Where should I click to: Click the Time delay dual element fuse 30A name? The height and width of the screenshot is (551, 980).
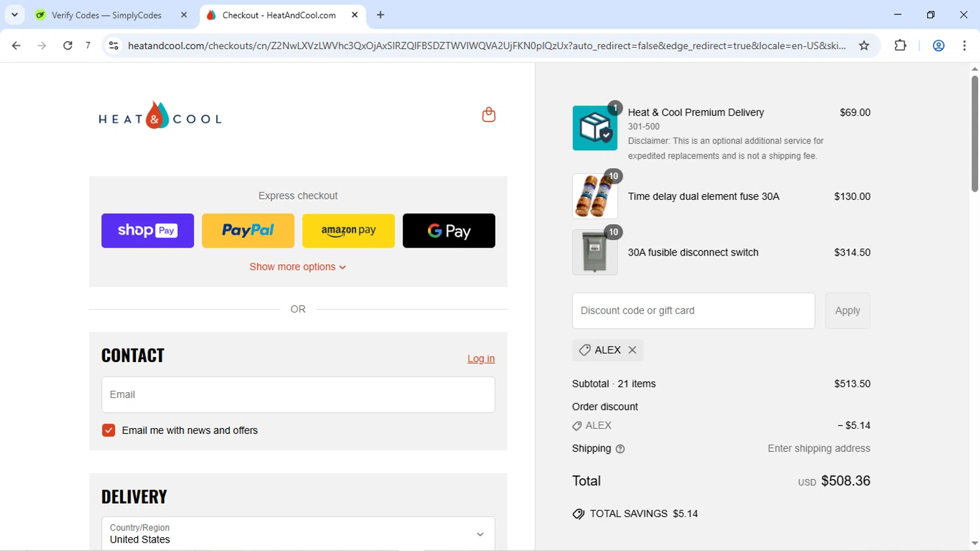pos(704,197)
